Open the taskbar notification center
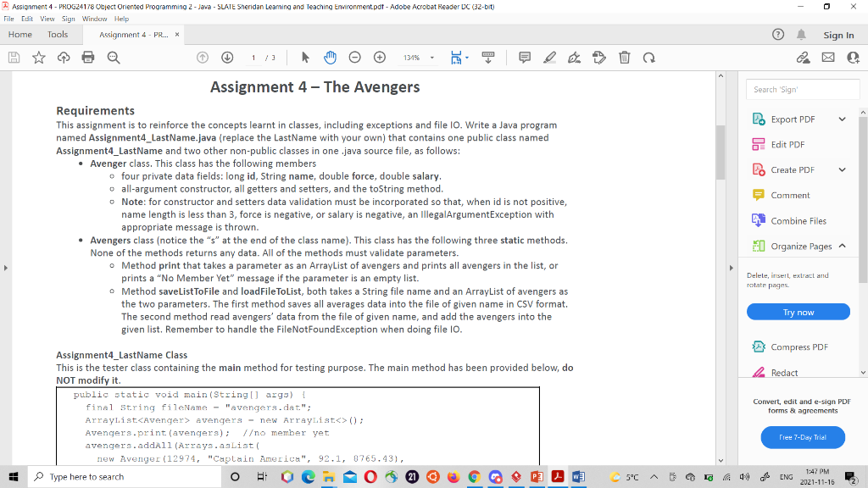 (x=851, y=476)
